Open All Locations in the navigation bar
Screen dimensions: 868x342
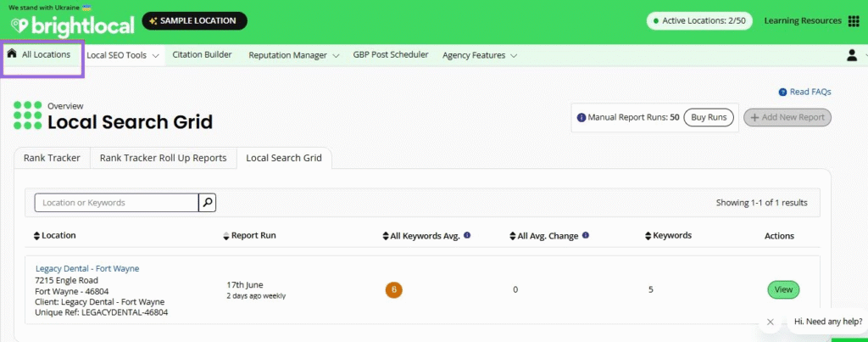46,54
